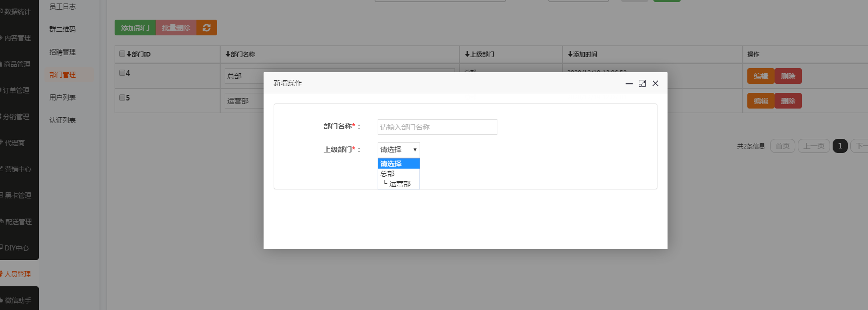Close the 新增操作 dialog

[655, 83]
